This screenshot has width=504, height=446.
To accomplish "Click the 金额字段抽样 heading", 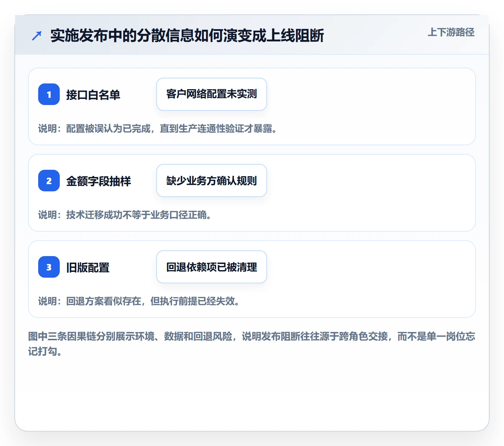I will coord(99,181).
